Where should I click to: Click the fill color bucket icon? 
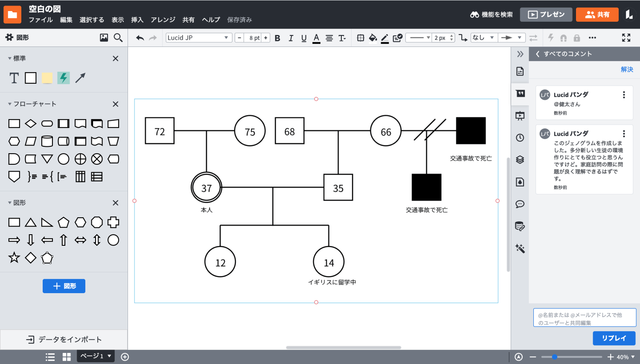coord(373,38)
